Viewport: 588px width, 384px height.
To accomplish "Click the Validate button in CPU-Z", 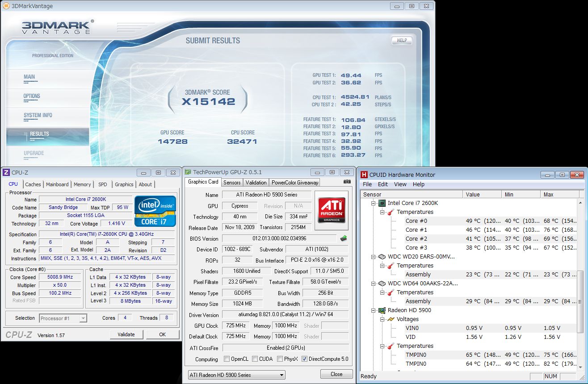I will (126, 334).
